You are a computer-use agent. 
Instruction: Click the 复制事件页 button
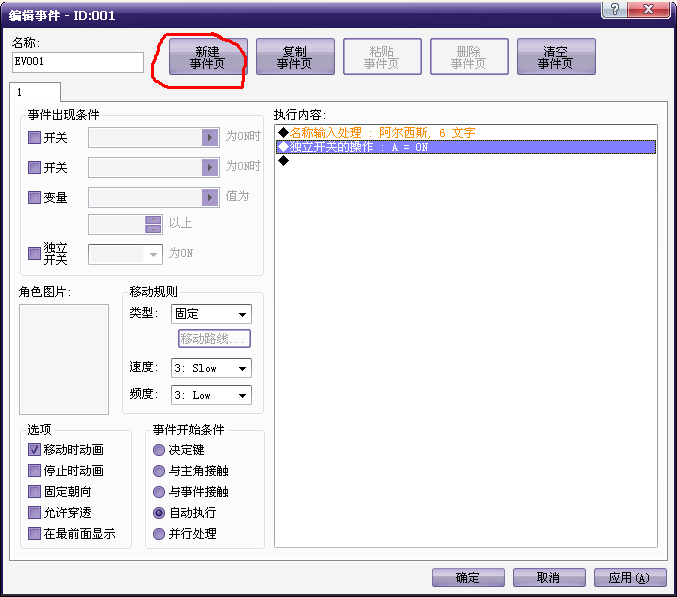click(x=295, y=57)
